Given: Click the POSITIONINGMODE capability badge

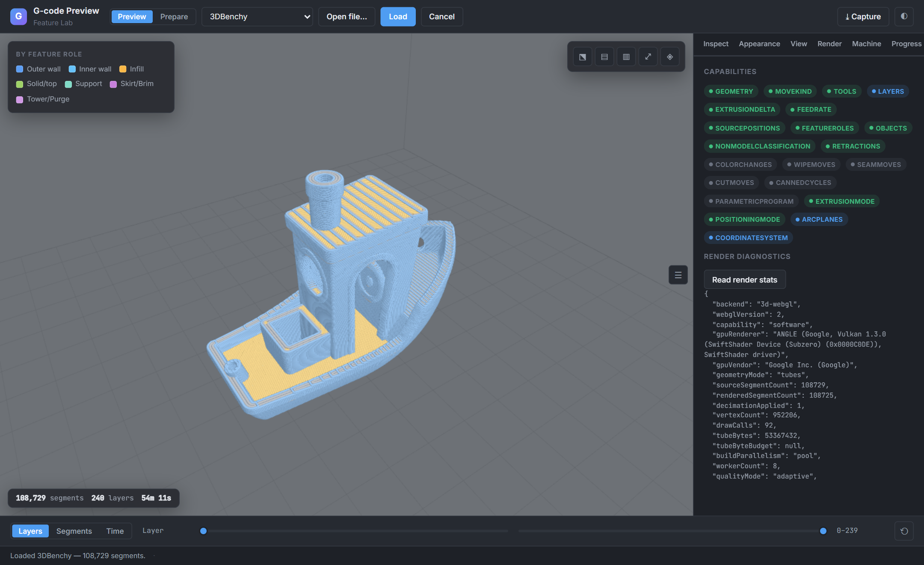Looking at the screenshot, I should pyautogui.click(x=744, y=219).
